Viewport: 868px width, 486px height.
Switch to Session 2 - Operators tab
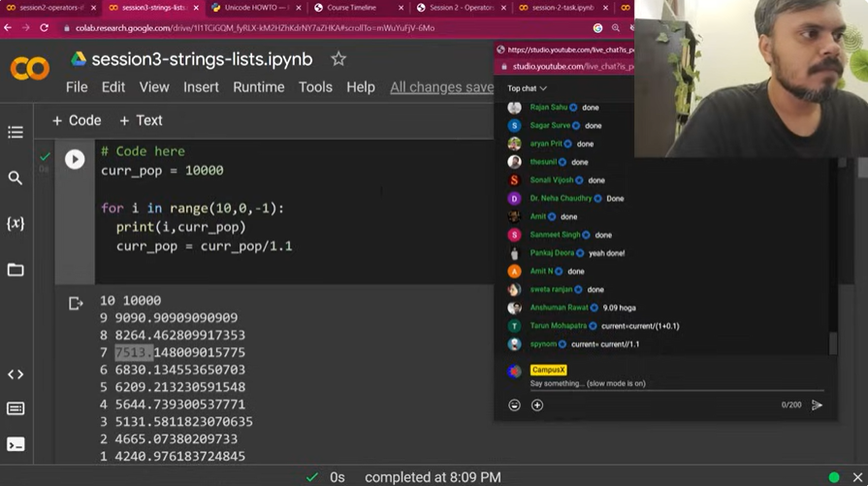point(462,8)
